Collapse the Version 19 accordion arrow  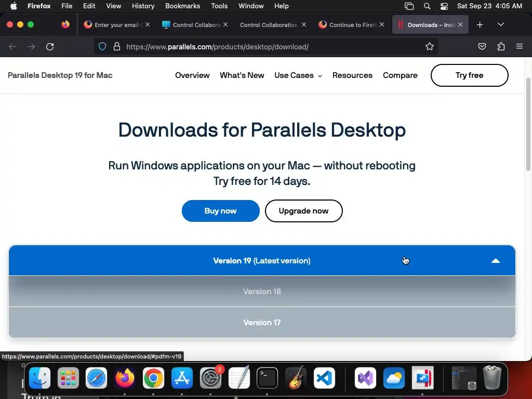click(x=495, y=261)
